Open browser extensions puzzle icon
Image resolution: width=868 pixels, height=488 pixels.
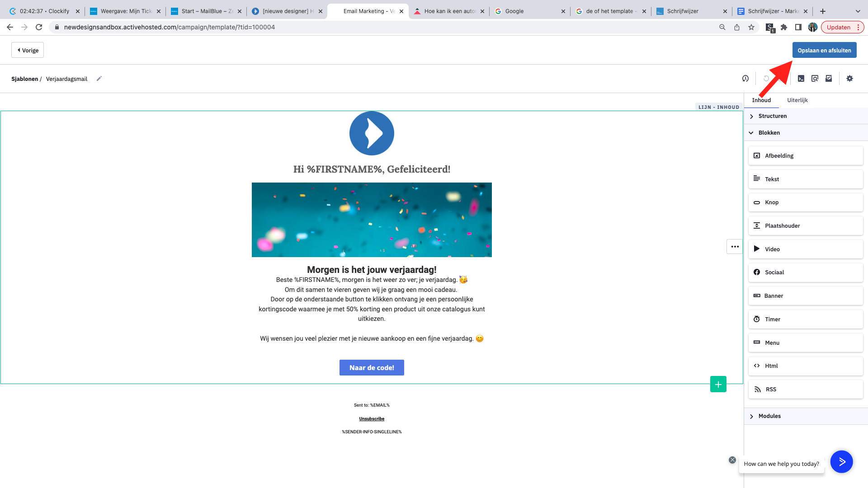(x=784, y=27)
